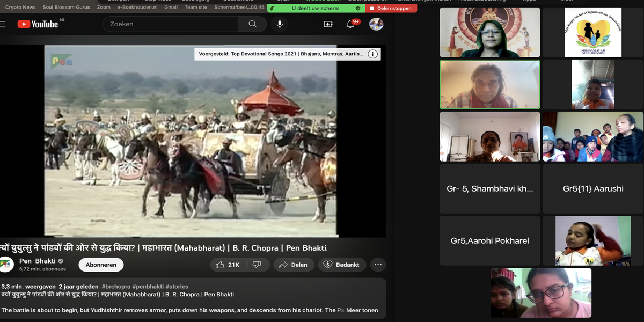Viewport: 644px width, 322px height.
Task: Click the Zoeken search input field
Action: point(172,24)
